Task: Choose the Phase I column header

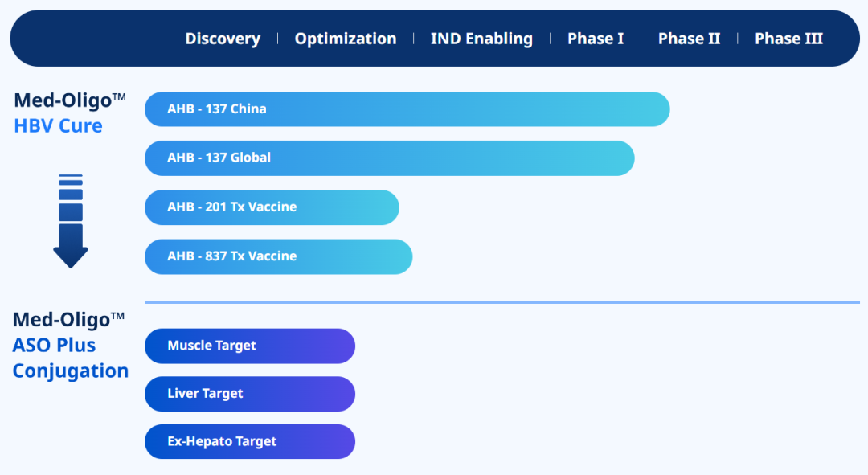Action: point(595,39)
